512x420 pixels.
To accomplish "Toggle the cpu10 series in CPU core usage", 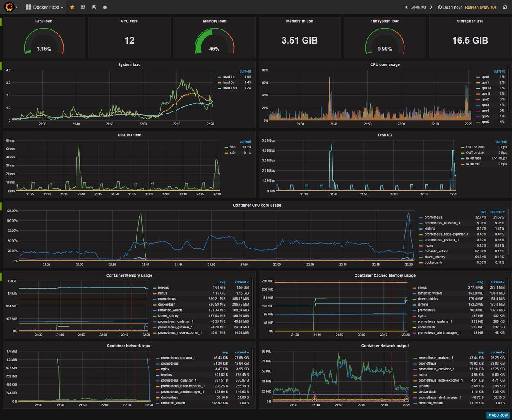I will click(486, 88).
